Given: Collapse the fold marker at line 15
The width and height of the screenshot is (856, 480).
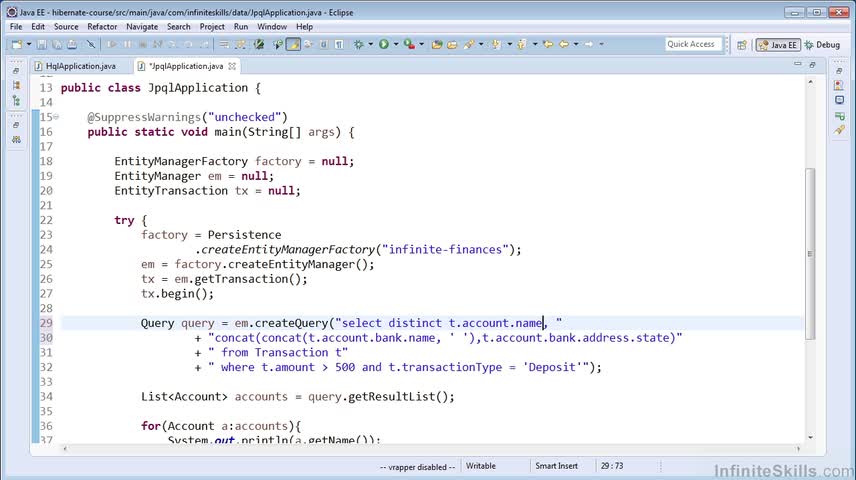Looking at the screenshot, I should [56, 117].
